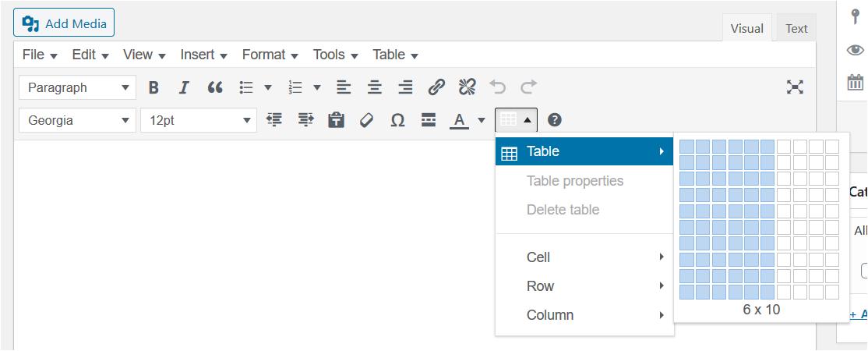The height and width of the screenshot is (351, 868).
Task: Switch to the Text editor tab
Action: point(796,28)
